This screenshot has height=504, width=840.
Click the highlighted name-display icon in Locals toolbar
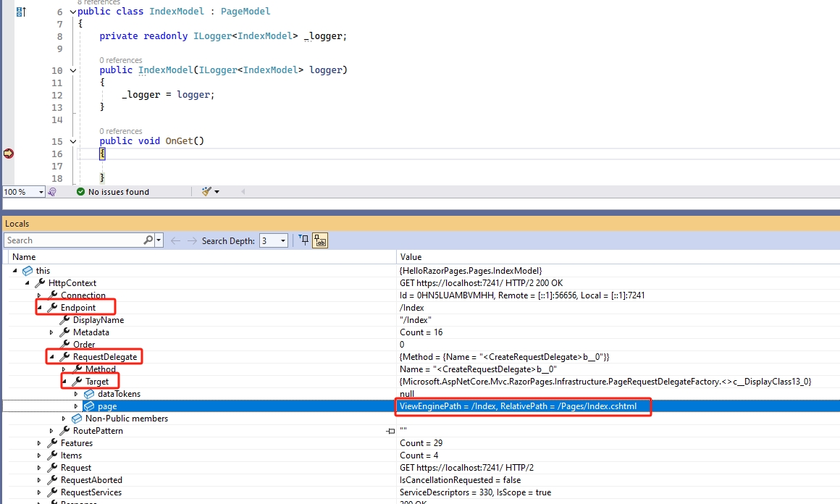click(320, 240)
